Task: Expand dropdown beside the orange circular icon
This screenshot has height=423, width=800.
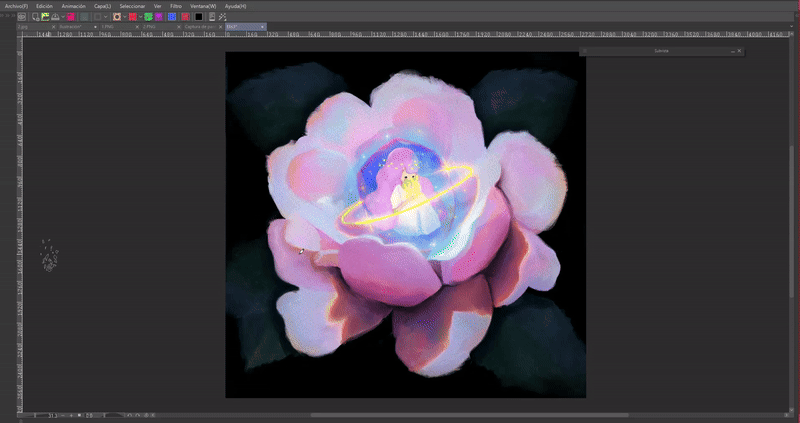Action: point(124,17)
